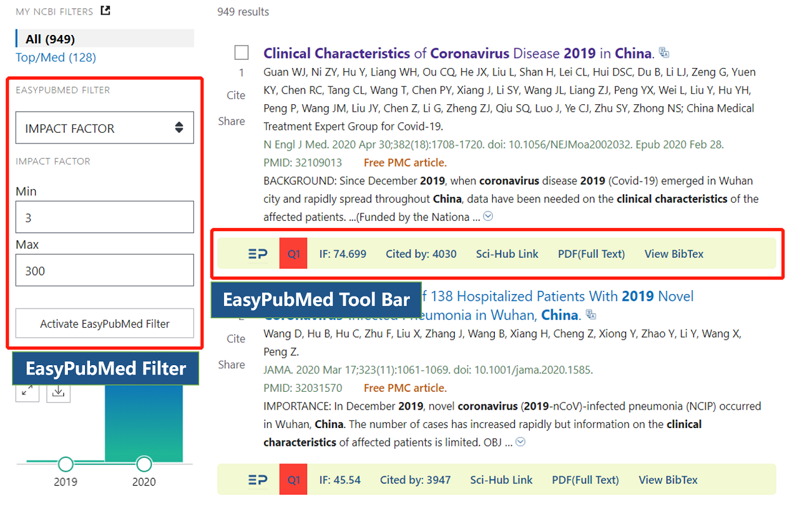This screenshot has height=508, width=812.
Task: Open the IMPACT FACTOR filter dropdown
Action: (105, 128)
